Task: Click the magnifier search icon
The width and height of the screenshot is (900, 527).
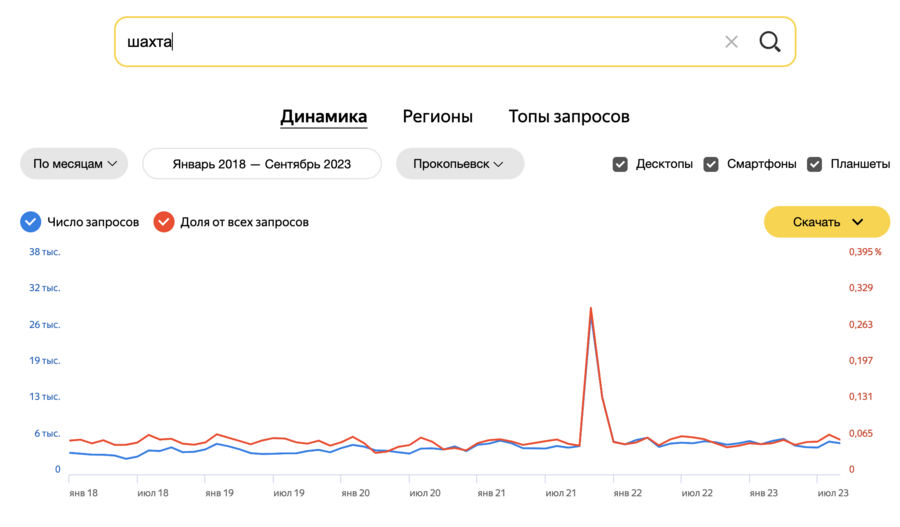Action: pos(769,42)
